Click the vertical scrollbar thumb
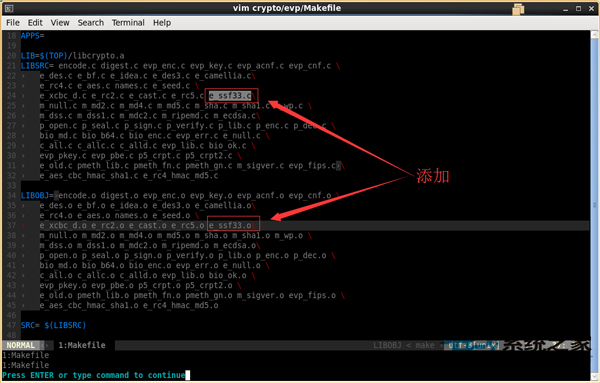This screenshot has height=383, width=600. coord(594,205)
